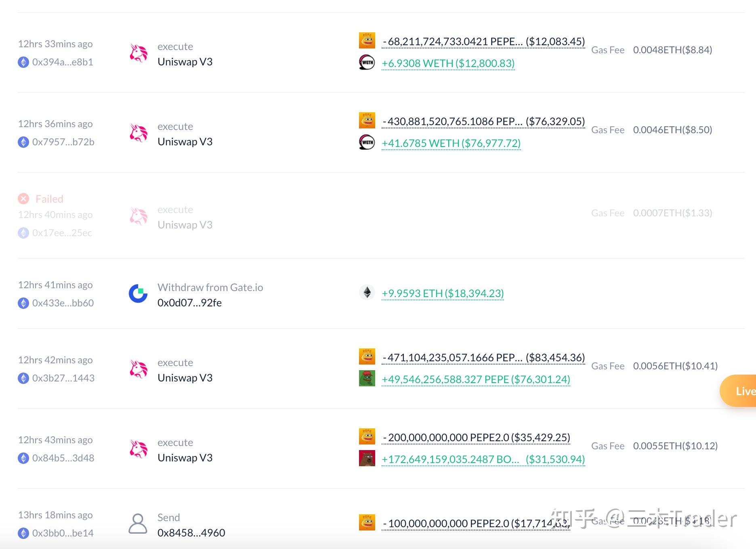Viewport: 756px width, 549px height.
Task: Open Uniswap V3 contract in 12hrs 36mins row
Action: pyautogui.click(x=185, y=142)
